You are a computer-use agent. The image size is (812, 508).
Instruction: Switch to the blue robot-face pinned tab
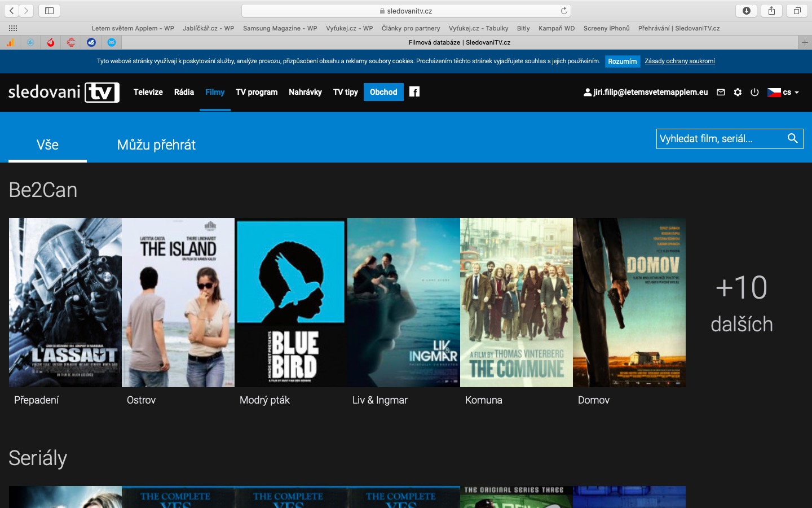(x=112, y=42)
